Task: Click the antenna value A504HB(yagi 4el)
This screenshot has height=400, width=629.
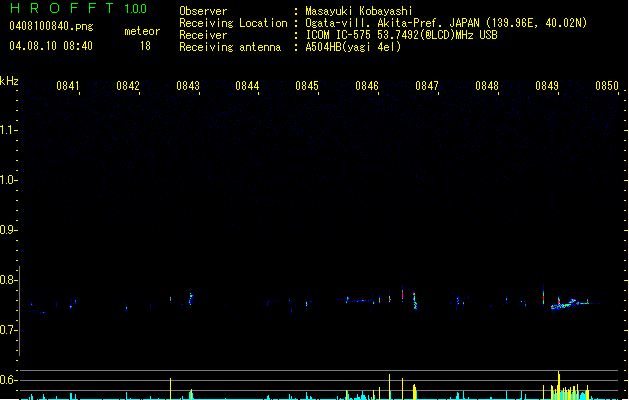Action: click(x=353, y=47)
